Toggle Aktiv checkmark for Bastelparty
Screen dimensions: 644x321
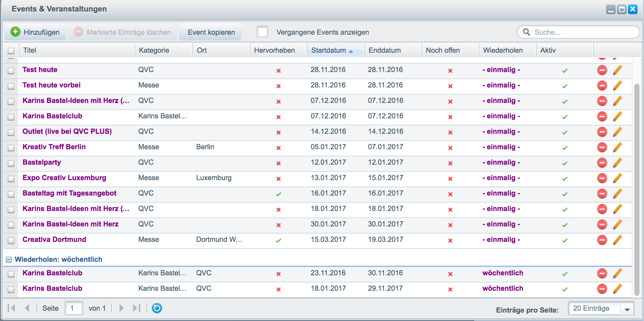click(x=565, y=163)
